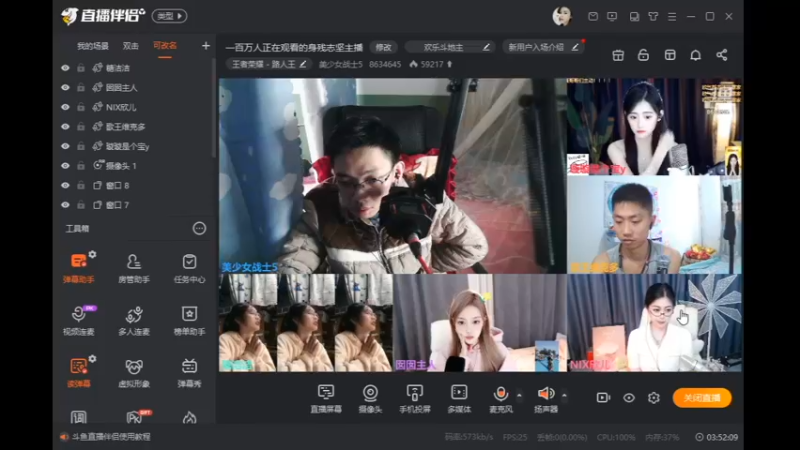Click the record video icon beside 关闭直播
The height and width of the screenshot is (450, 800).
pyautogui.click(x=603, y=397)
